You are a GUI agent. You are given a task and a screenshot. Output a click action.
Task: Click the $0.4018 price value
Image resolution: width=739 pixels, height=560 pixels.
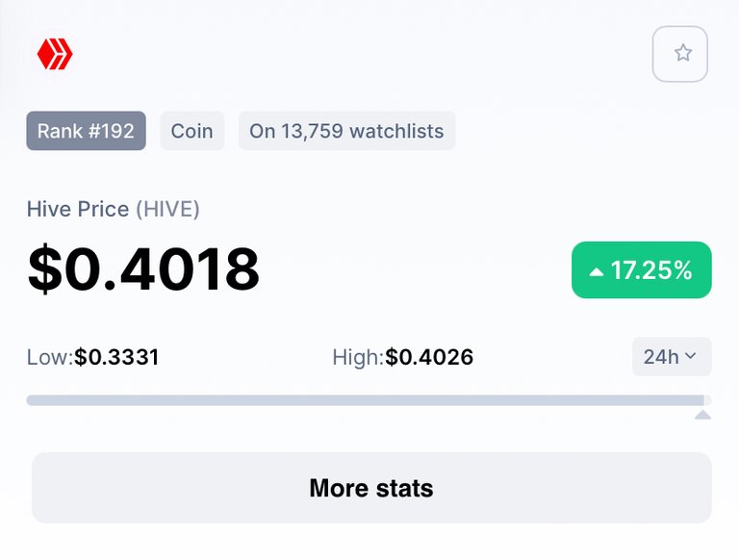click(143, 268)
